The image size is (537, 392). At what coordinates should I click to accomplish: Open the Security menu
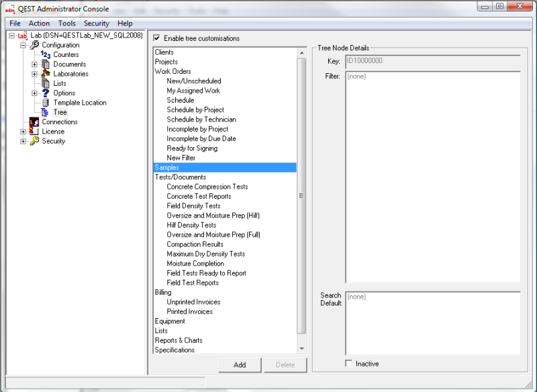96,23
